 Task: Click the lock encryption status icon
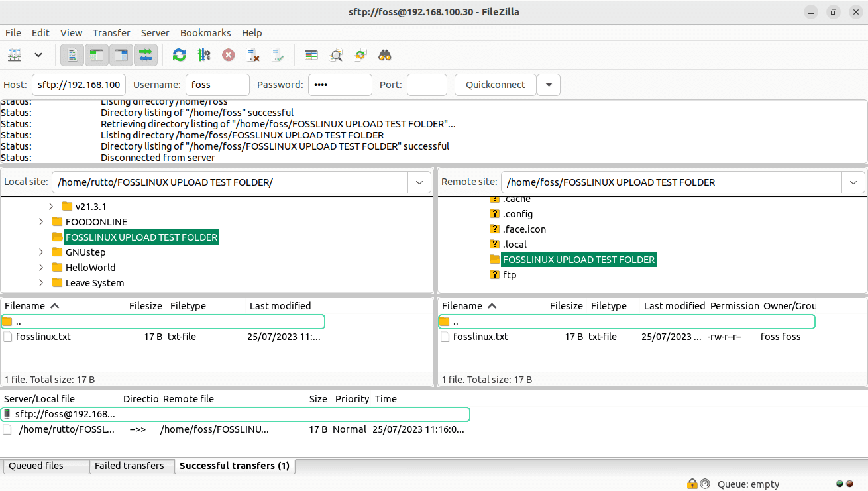(x=692, y=484)
